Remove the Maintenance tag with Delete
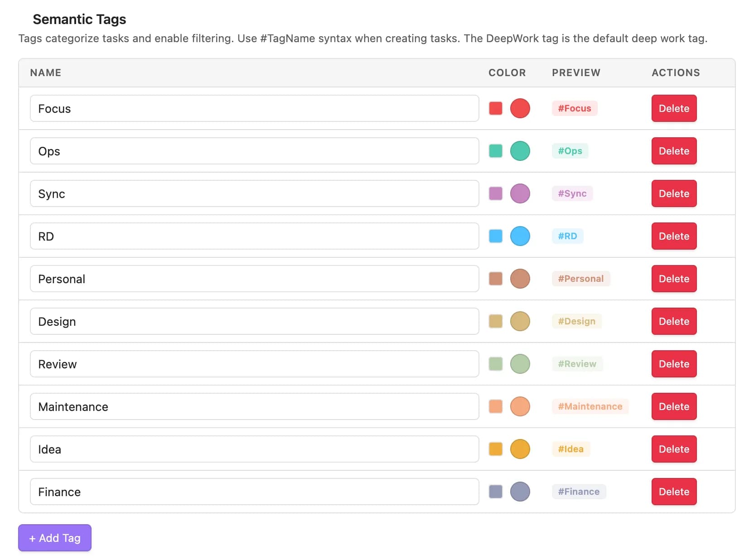754x560 pixels. click(674, 406)
